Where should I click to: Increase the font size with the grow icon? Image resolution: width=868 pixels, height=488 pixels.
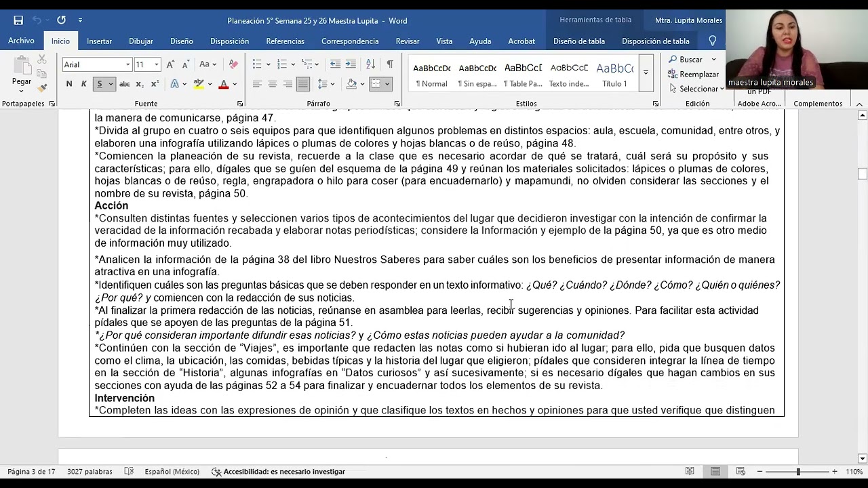click(171, 64)
